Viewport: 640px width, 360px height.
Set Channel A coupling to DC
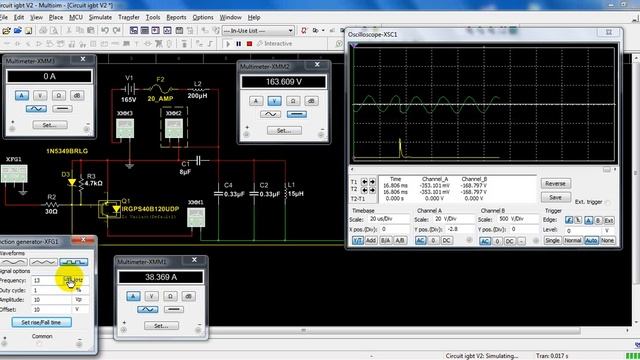click(x=447, y=241)
